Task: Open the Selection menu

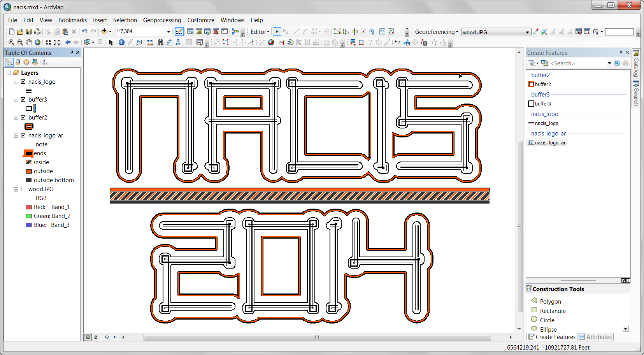Action: coord(125,20)
